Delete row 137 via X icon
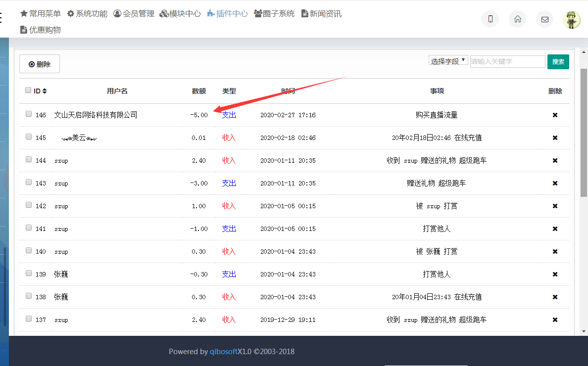 click(555, 320)
